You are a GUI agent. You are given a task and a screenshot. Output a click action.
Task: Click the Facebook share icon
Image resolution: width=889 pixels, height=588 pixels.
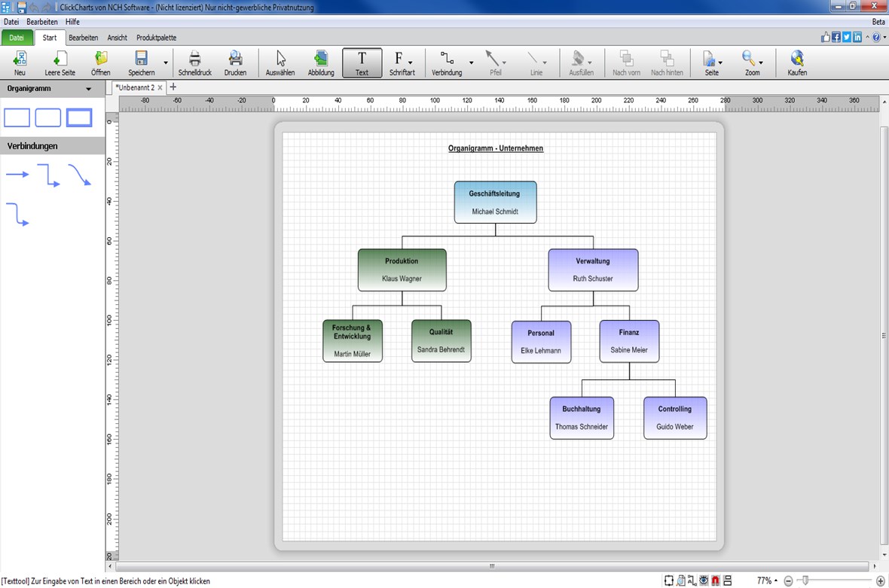point(836,38)
